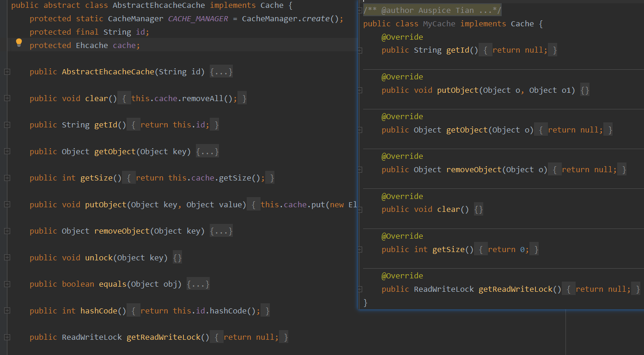Click the 'Ehcache' type in field declaration

[92, 45]
